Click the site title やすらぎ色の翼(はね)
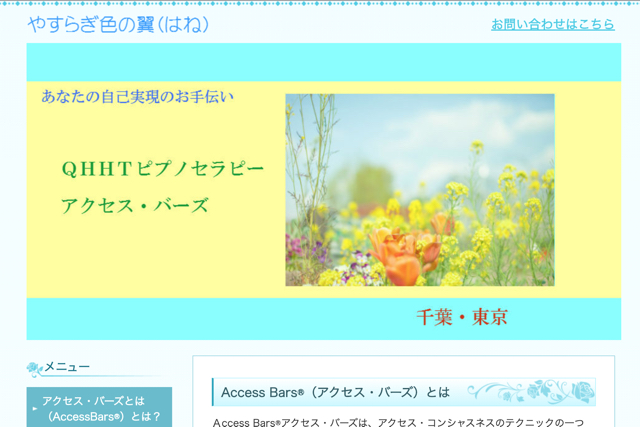This screenshot has width=640, height=427. 118,24
